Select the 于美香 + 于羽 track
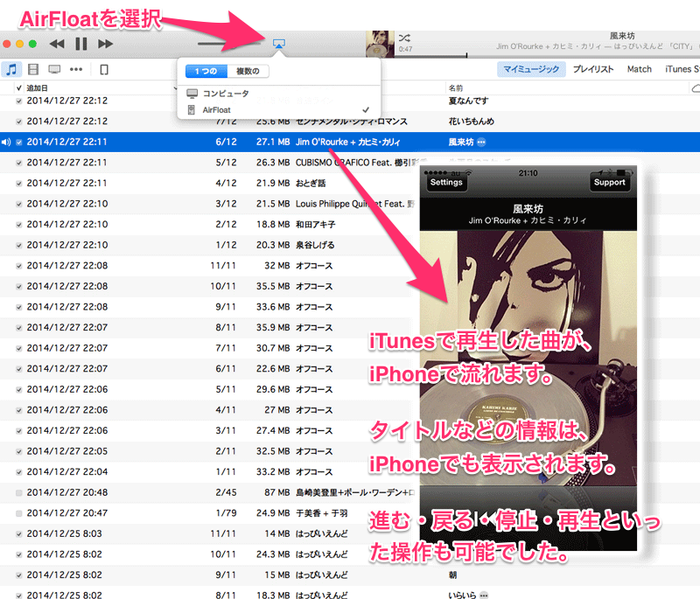This screenshot has width=700, height=599. tap(321, 513)
